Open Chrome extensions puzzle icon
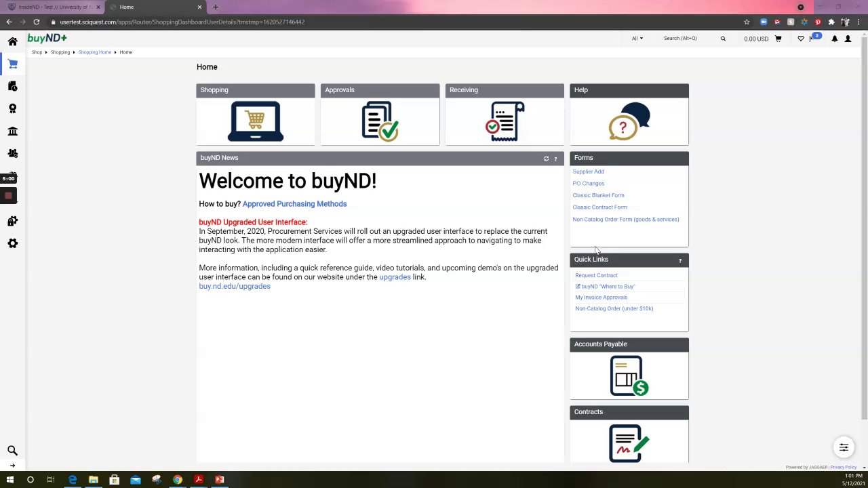 831,22
